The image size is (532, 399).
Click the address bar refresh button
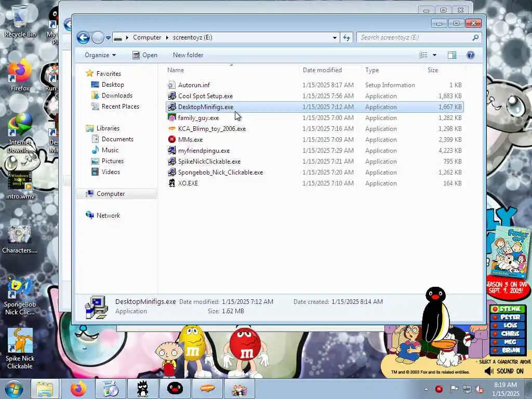pos(347,37)
